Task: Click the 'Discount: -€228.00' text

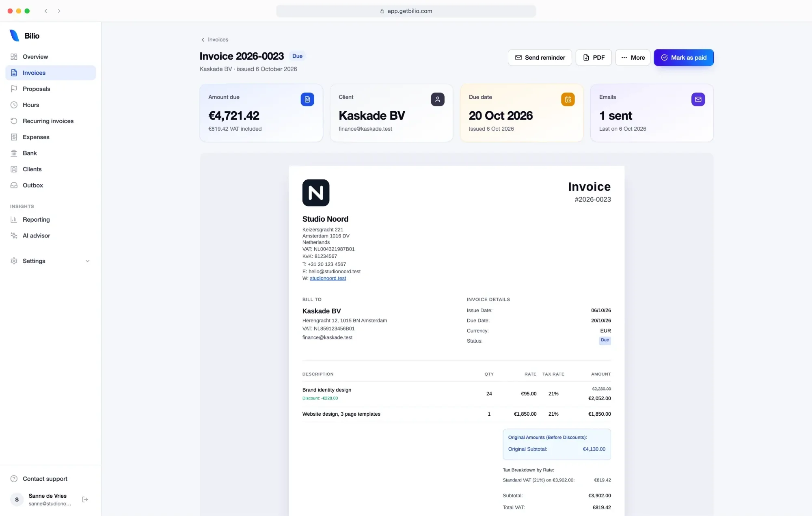Action: point(320,398)
